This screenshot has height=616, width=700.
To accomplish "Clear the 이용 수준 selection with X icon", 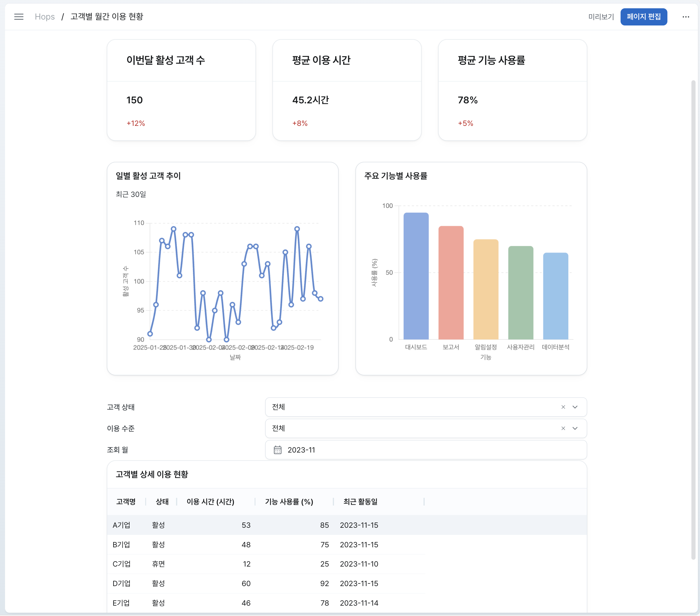I will 563,428.
